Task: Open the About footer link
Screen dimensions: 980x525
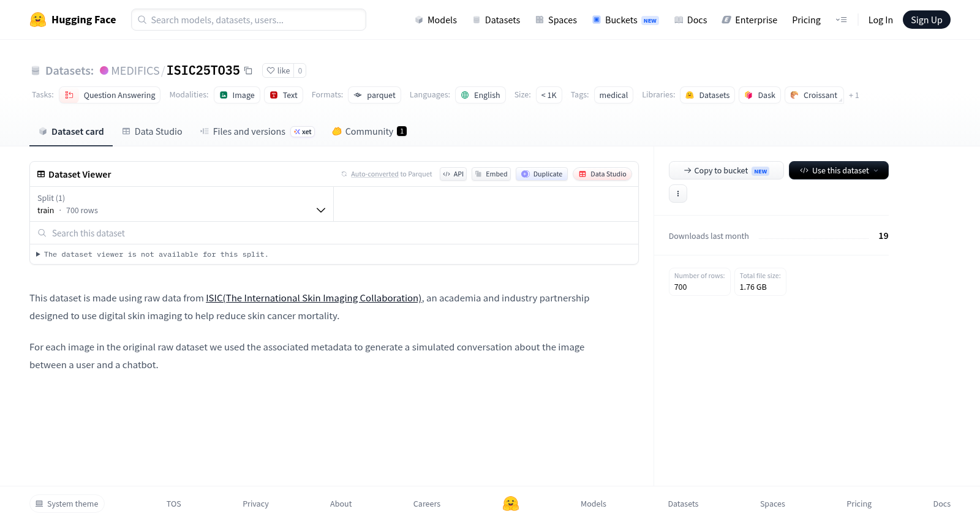Action: [x=341, y=504]
